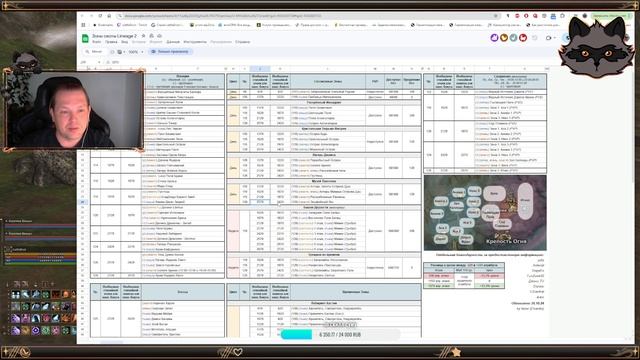Open the Файл menu
The height and width of the screenshot is (360, 640).
(x=97, y=42)
